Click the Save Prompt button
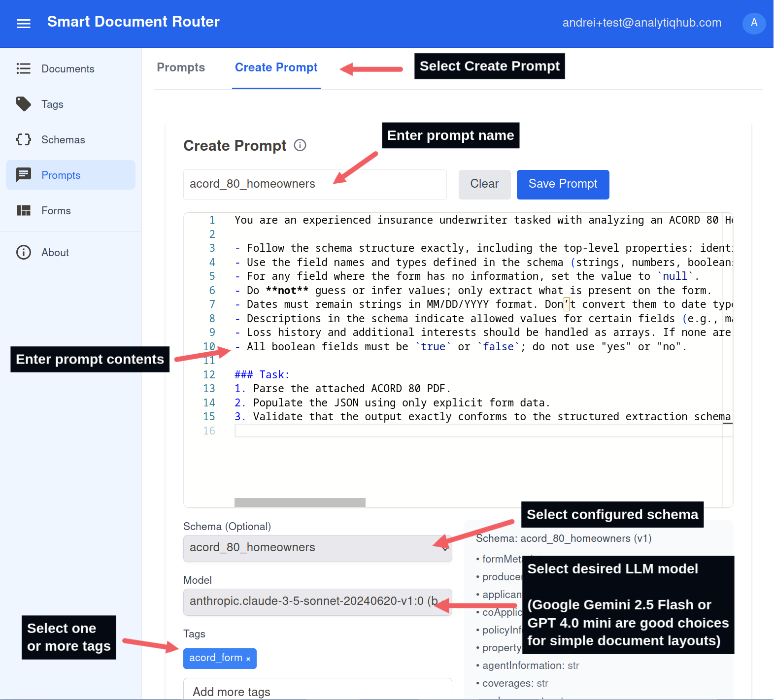 [563, 184]
